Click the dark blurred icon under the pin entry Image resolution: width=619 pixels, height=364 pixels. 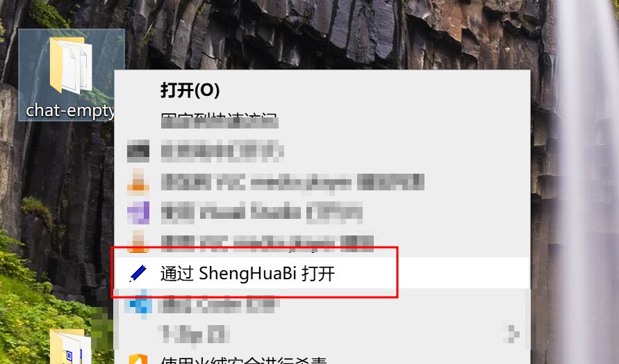(138, 151)
